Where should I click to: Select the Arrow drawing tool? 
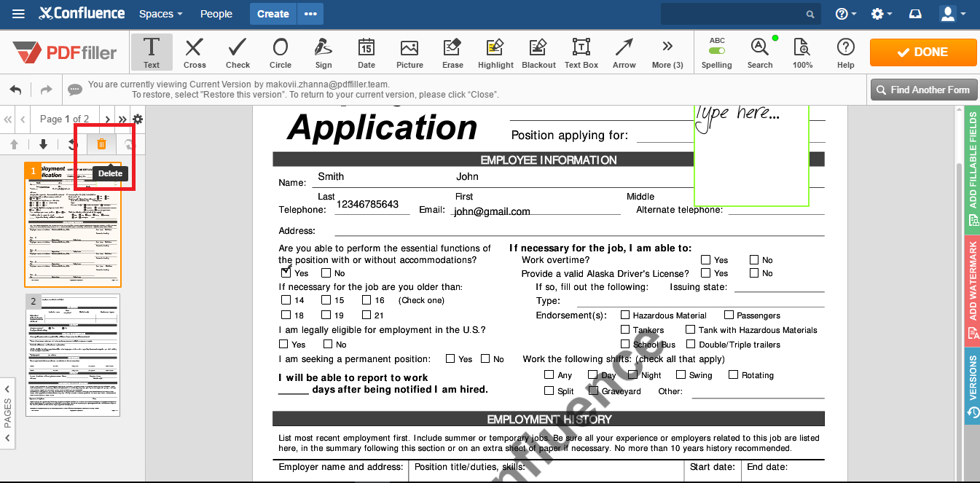(624, 52)
